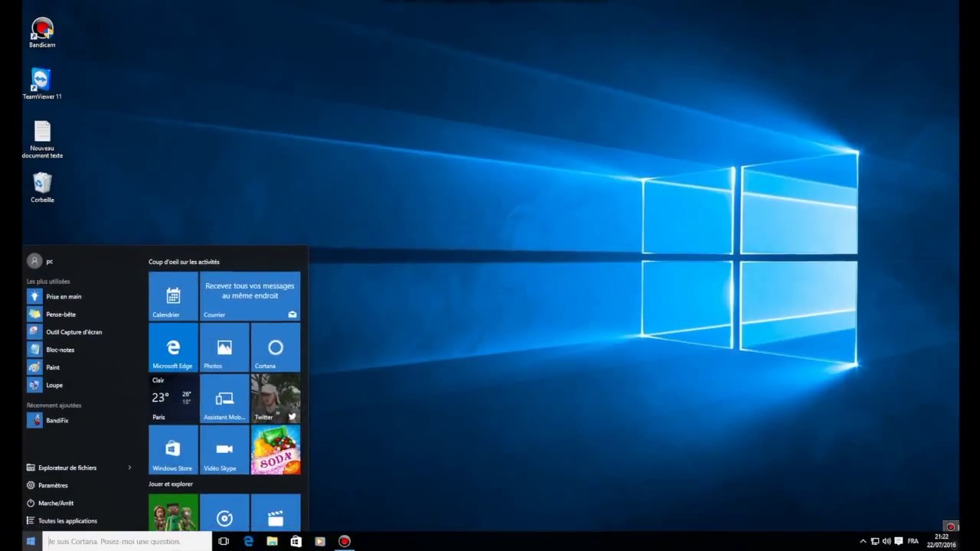Open the Calendrier tile
Viewport: 980px width, 551px height.
(173, 295)
